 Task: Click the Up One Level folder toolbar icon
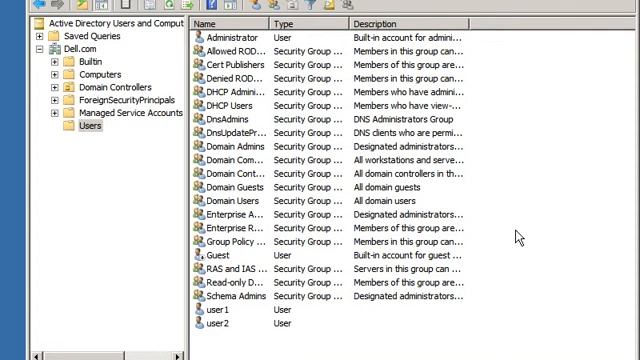82,4
